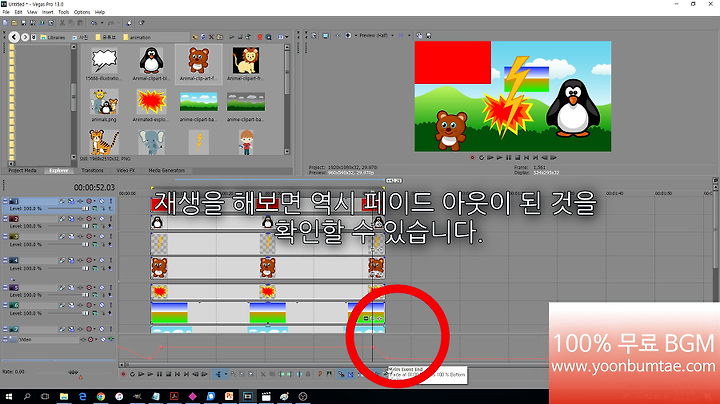Toggle loop playback under the preview window
Viewport: 720px width, 404px height.
point(481,157)
